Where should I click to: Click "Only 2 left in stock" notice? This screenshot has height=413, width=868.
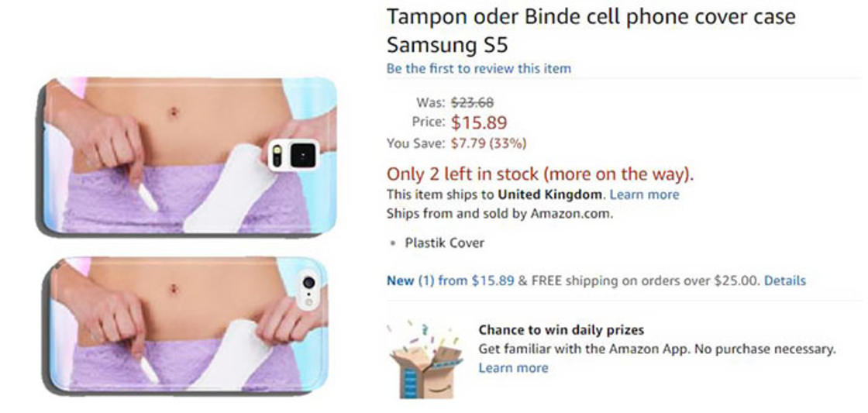(539, 173)
